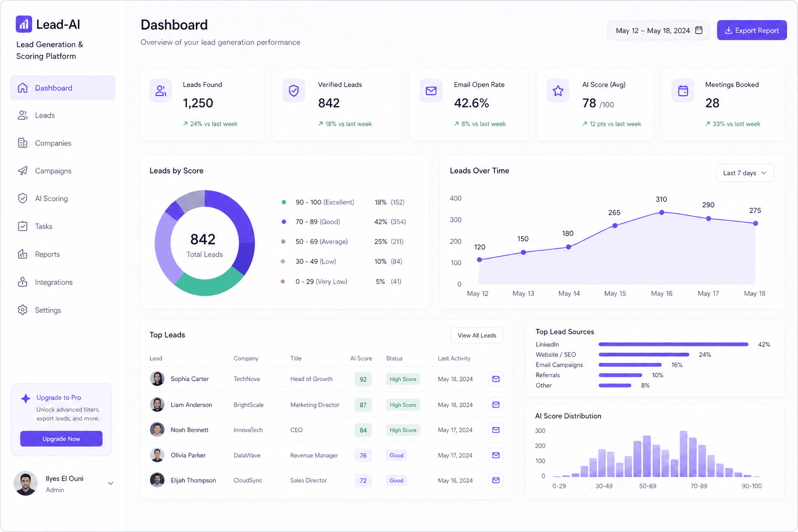Click the Dashboard home icon in sidebar
The height and width of the screenshot is (532, 798).
[x=22, y=88]
